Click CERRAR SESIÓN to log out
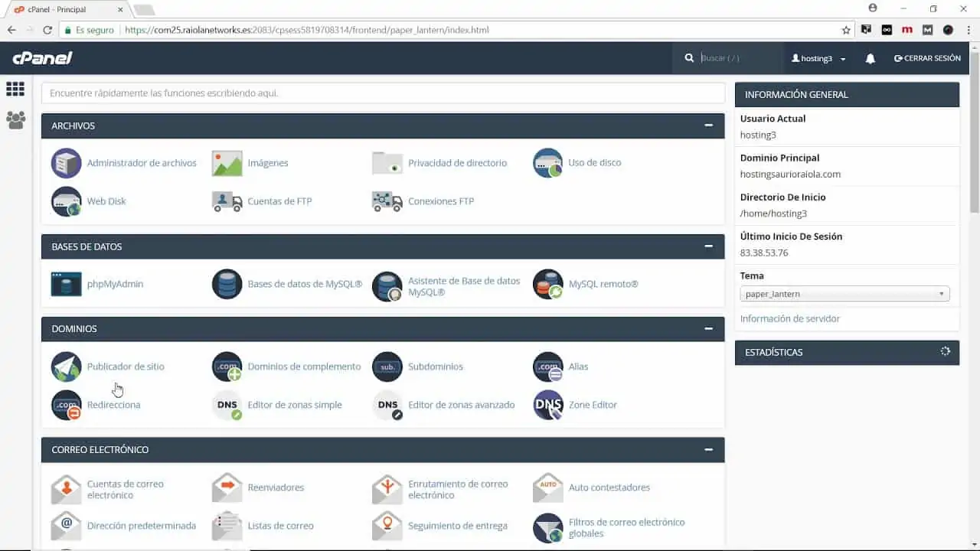Viewport: 980px width, 551px height. [x=927, y=58]
